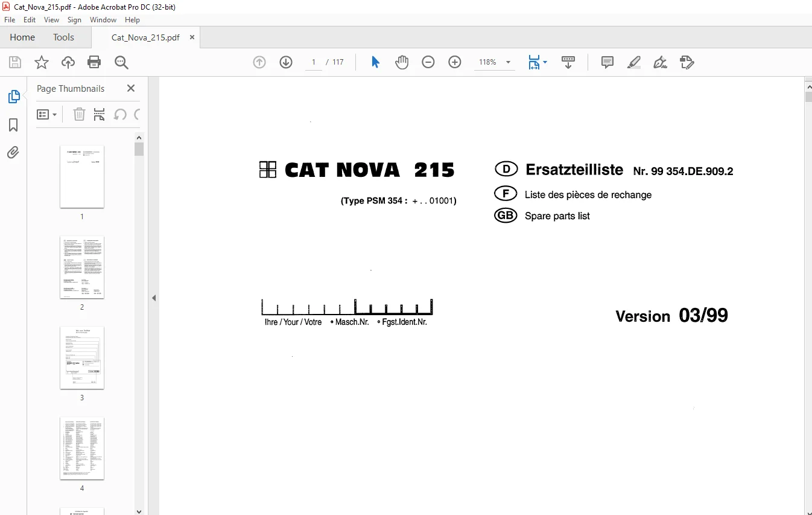Open the Sign menu
This screenshot has height=515, width=812.
(x=74, y=20)
